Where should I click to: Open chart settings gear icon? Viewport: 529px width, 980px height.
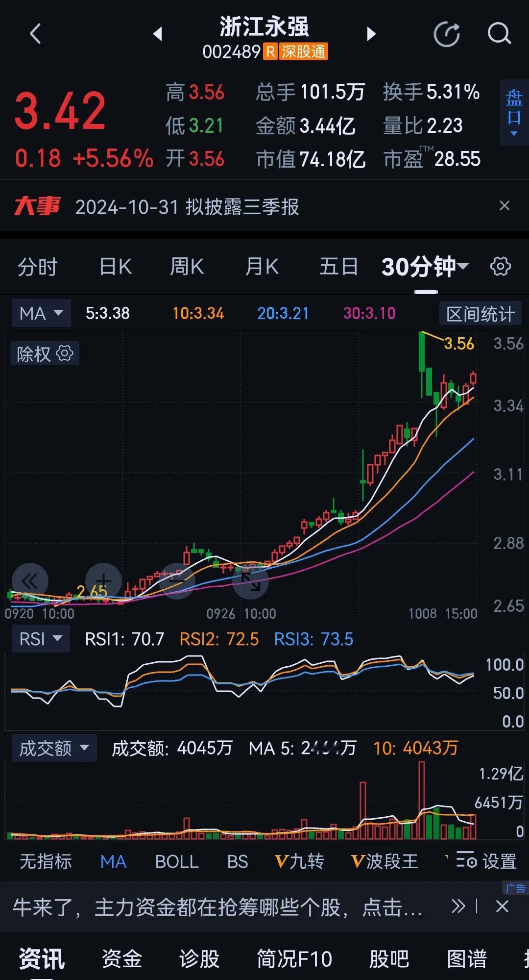pyautogui.click(x=500, y=267)
